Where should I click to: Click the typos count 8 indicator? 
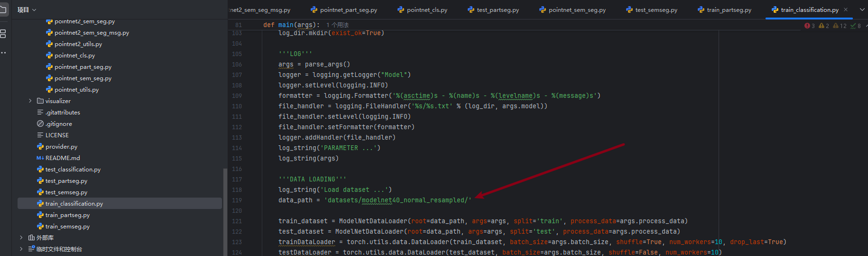pyautogui.click(x=856, y=26)
